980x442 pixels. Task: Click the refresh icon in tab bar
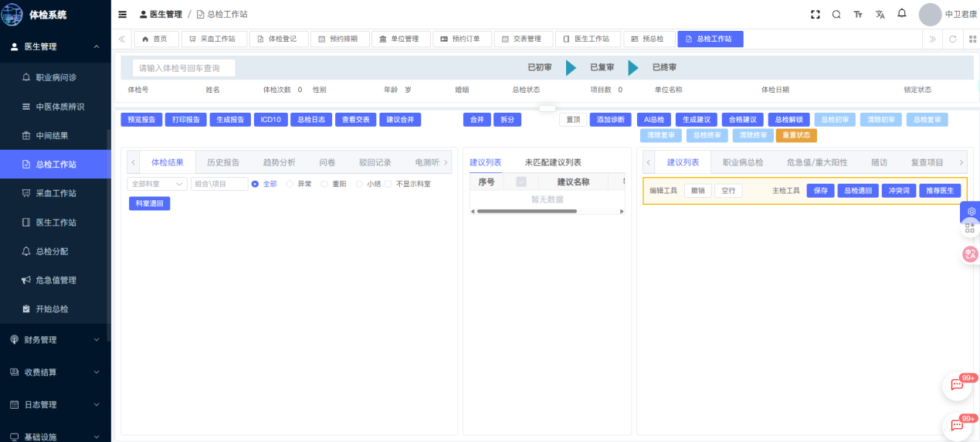click(953, 39)
